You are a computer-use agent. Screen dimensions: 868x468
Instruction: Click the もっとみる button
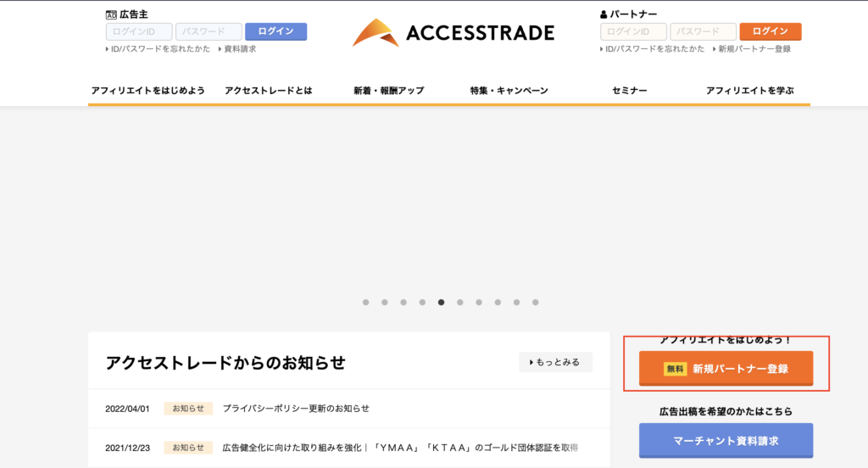(x=556, y=362)
